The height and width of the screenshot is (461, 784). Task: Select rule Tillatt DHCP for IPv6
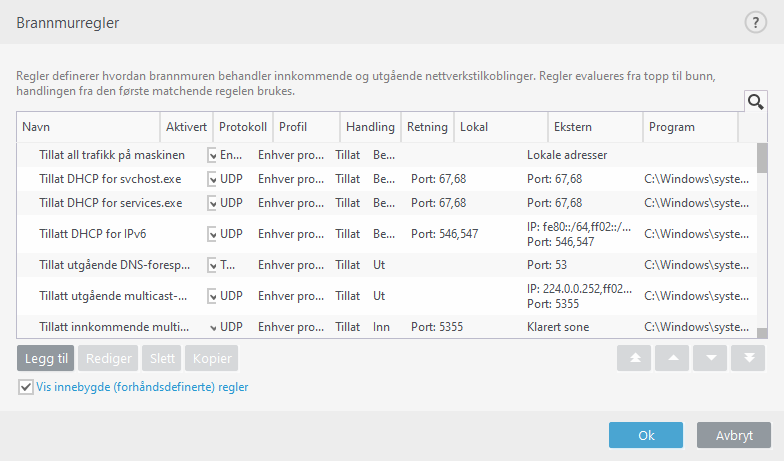pos(387,234)
